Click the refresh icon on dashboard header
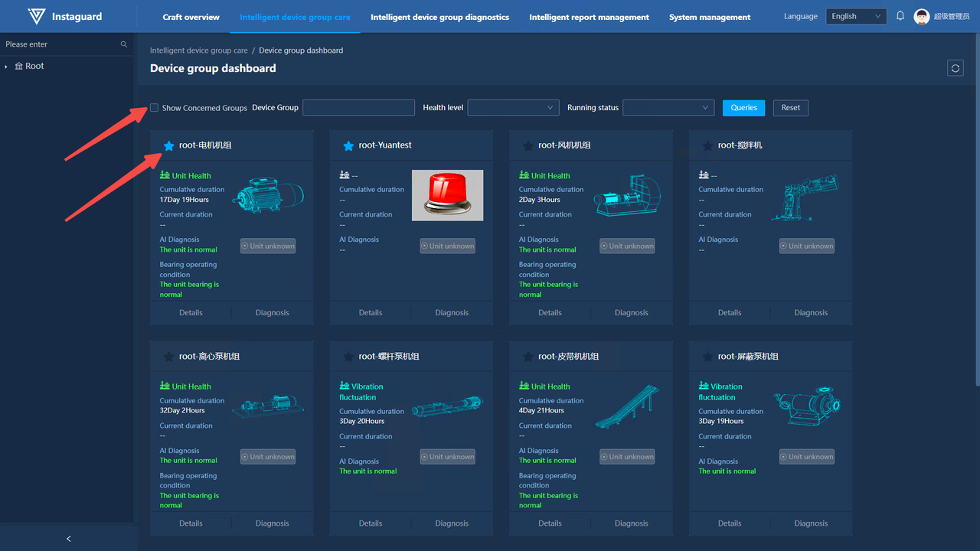This screenshot has width=980, height=551. 955,68
